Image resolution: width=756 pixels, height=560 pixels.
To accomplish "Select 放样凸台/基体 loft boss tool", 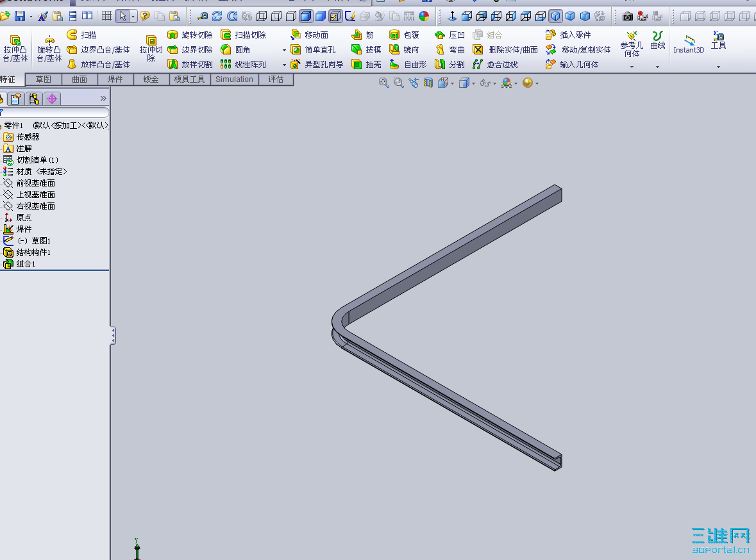I will point(98,64).
